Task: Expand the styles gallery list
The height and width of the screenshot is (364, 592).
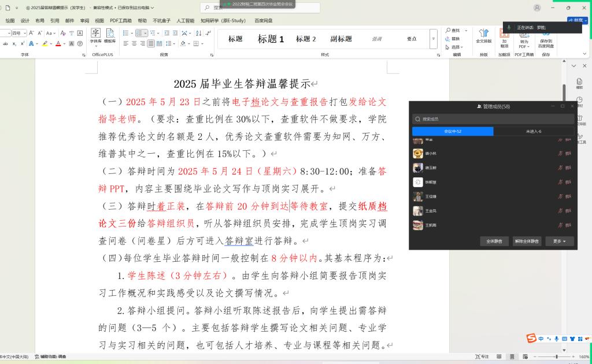Action: point(433,39)
